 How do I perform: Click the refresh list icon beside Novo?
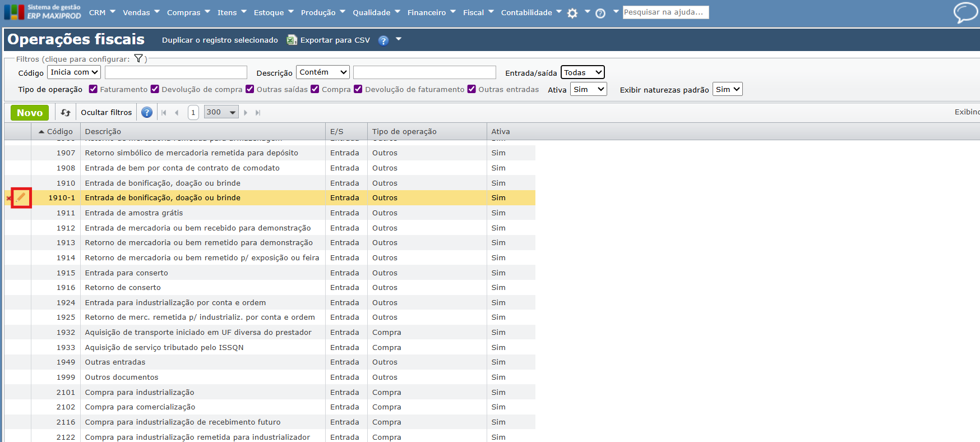[x=66, y=113]
